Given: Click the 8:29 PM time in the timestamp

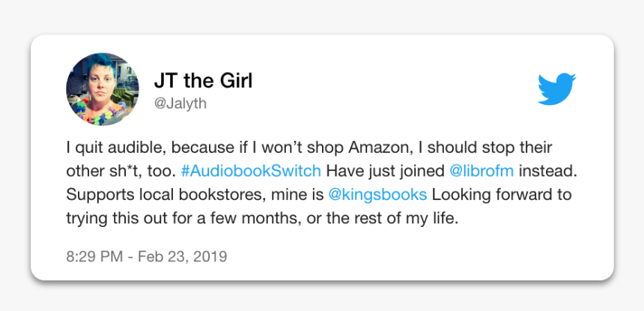Looking at the screenshot, I should coord(94,257).
